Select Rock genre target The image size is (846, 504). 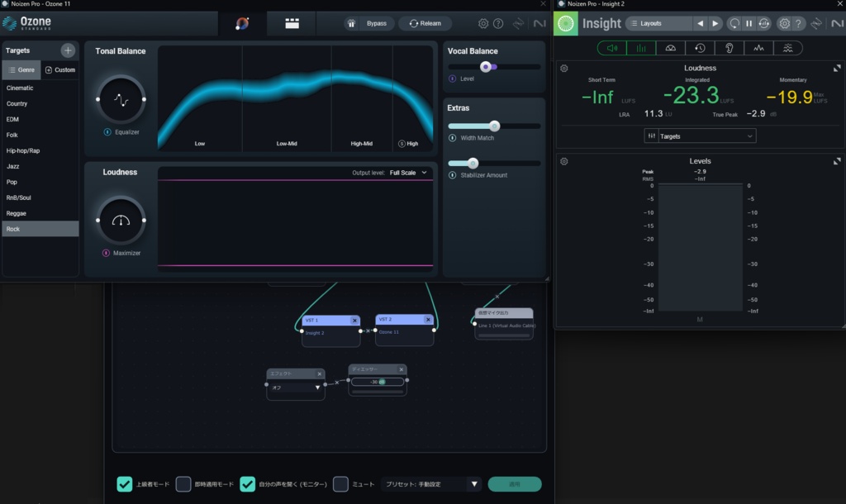(x=40, y=229)
